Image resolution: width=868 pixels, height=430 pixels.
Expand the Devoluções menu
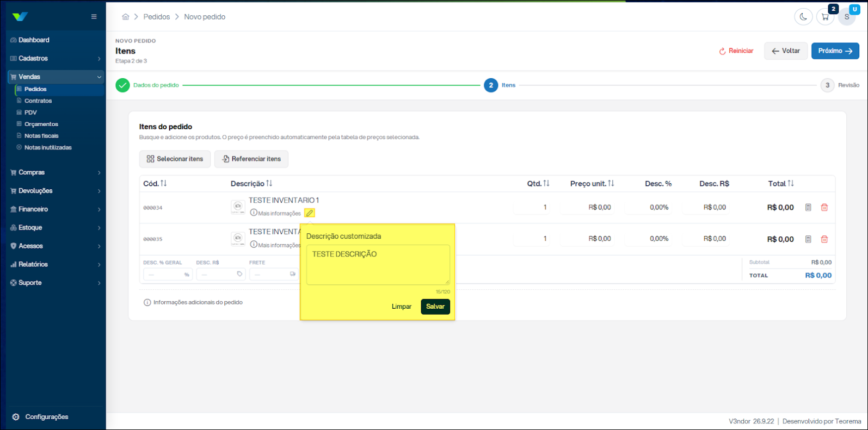click(56, 191)
